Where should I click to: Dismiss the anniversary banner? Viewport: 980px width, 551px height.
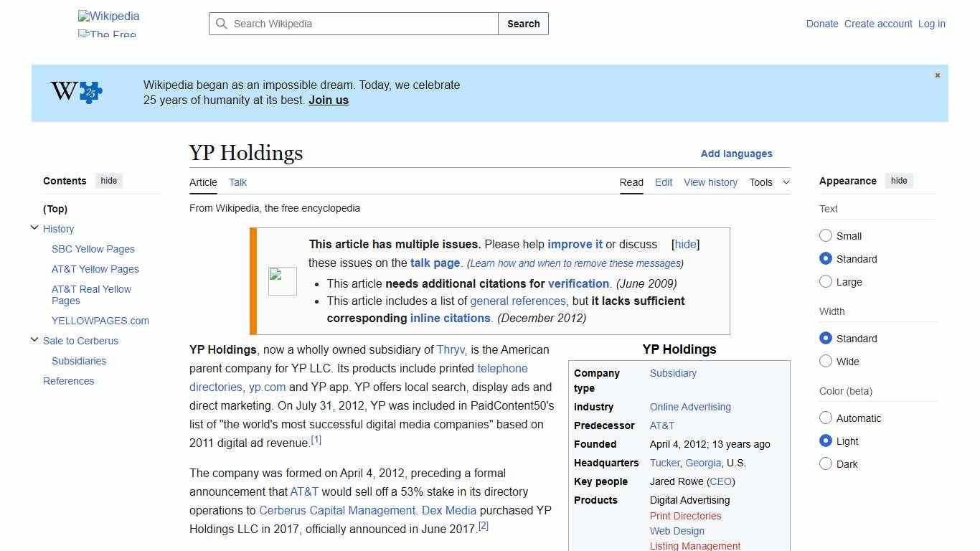pyautogui.click(x=937, y=75)
